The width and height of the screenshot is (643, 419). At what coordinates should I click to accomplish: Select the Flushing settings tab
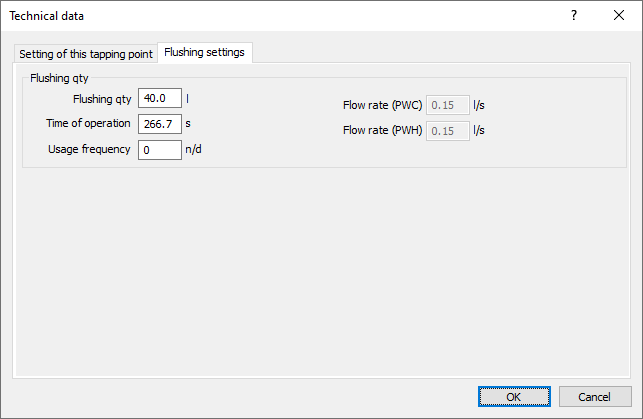click(204, 52)
